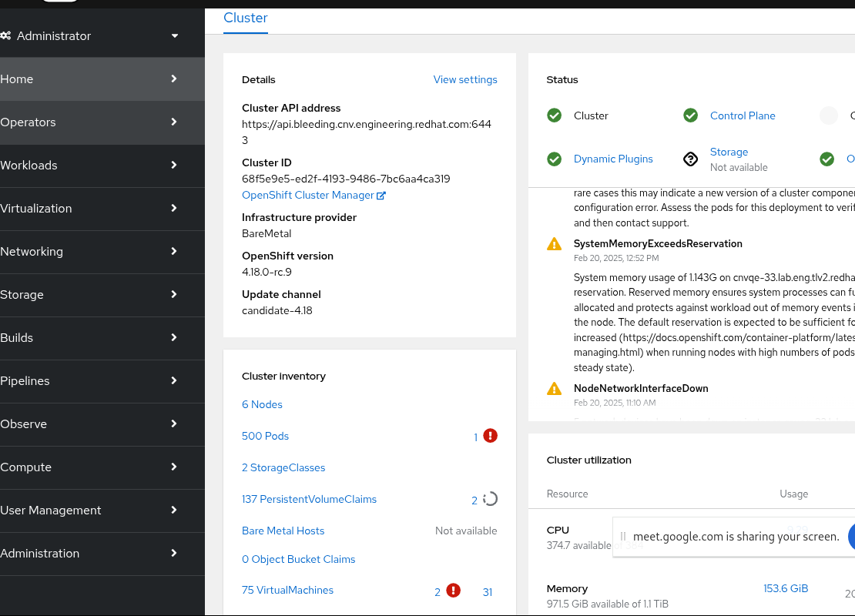Click the Storage unknown status diamond icon

pos(691,159)
